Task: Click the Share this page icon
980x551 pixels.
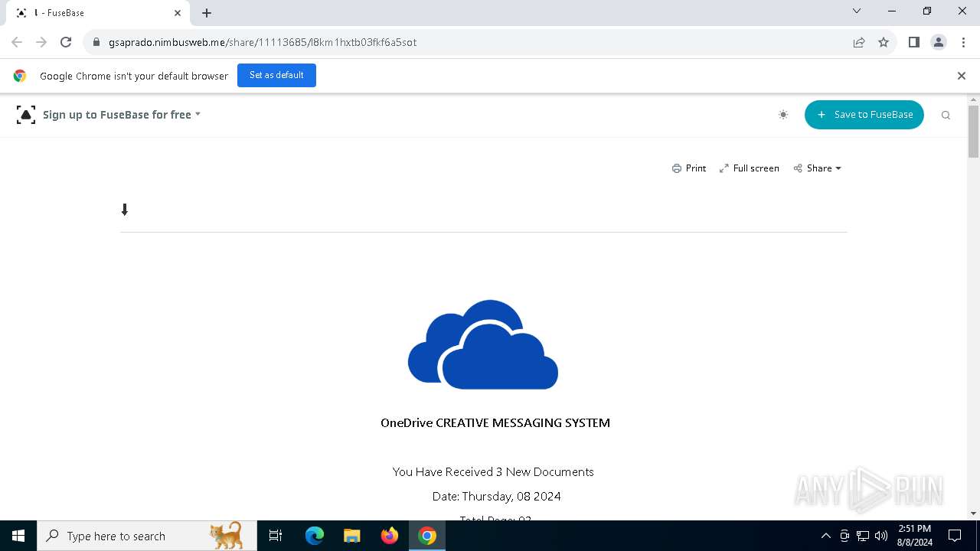Action: [859, 42]
